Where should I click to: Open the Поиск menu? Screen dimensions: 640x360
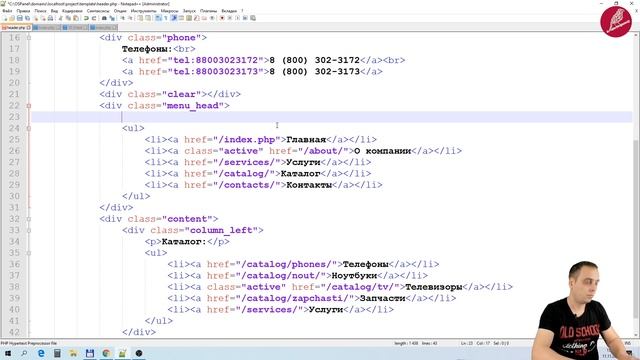(x=40, y=11)
